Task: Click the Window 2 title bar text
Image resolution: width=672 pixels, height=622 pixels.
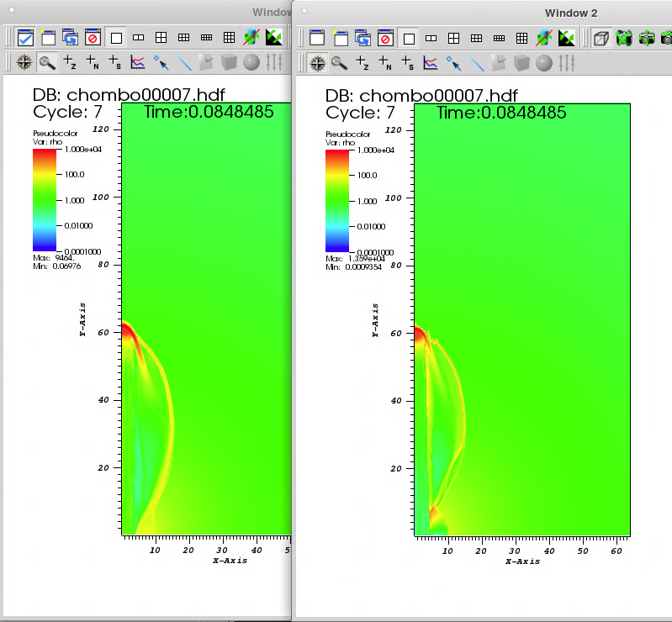Action: 571,13
